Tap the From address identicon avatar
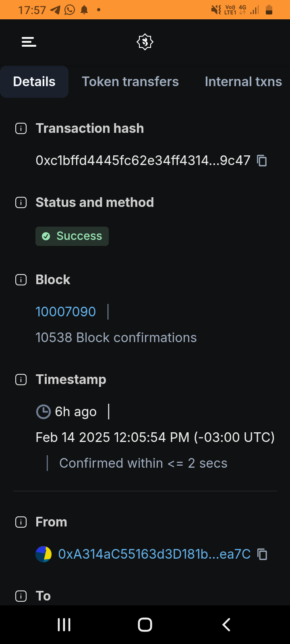The image size is (290, 644). 43,554
